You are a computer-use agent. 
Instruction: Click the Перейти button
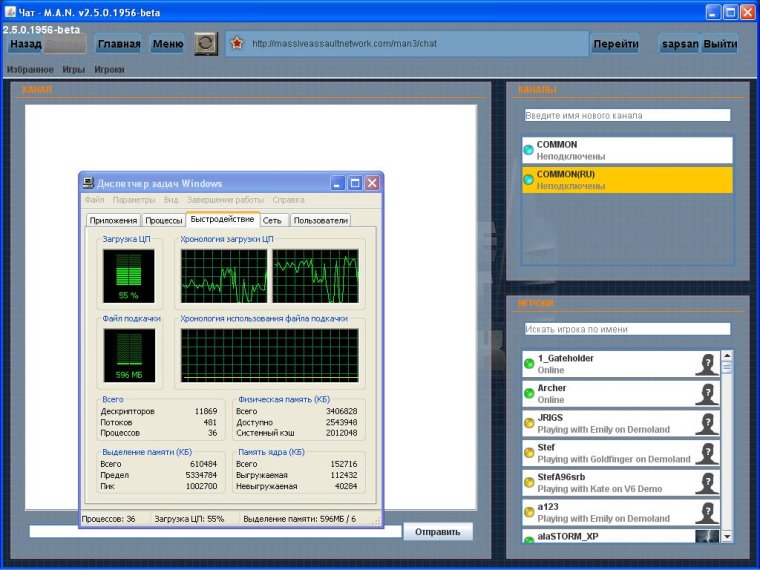pos(616,44)
